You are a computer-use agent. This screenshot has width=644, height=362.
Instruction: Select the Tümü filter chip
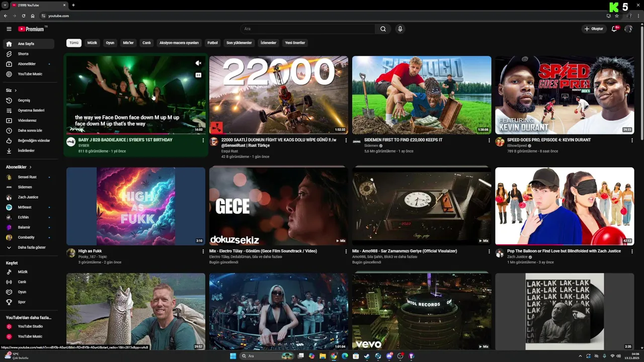click(74, 43)
